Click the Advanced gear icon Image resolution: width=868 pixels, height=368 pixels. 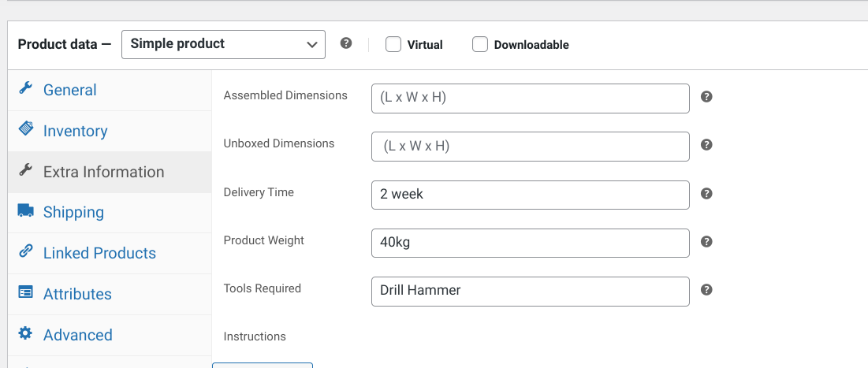pyautogui.click(x=25, y=334)
